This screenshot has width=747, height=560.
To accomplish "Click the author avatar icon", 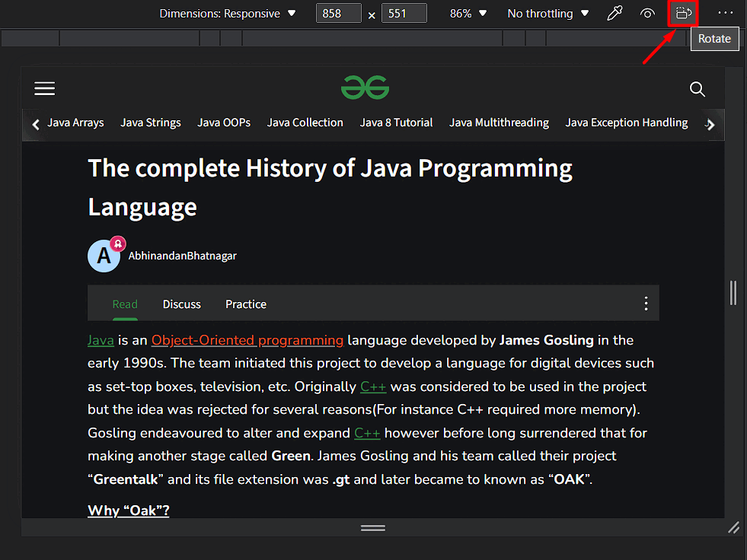I will [104, 256].
